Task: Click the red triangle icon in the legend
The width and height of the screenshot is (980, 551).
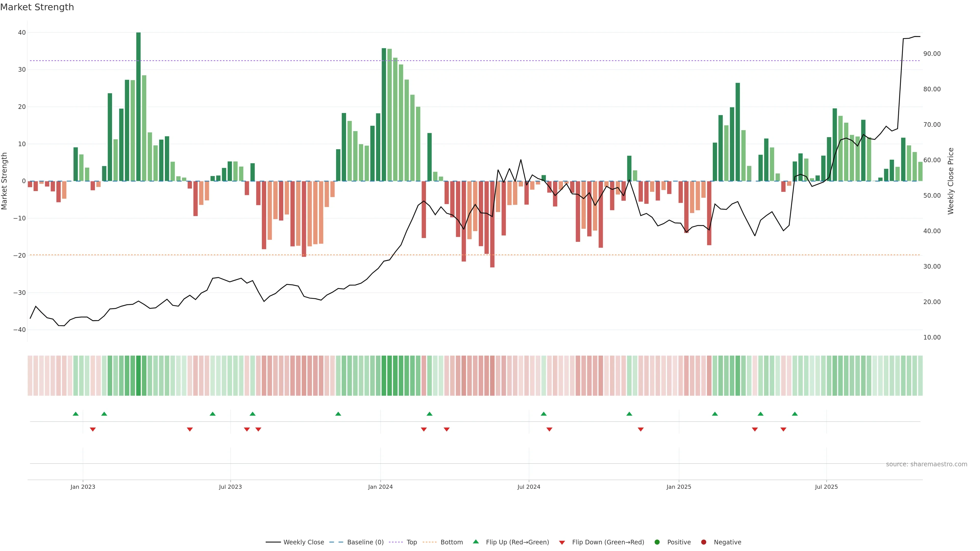Action: coord(562,543)
